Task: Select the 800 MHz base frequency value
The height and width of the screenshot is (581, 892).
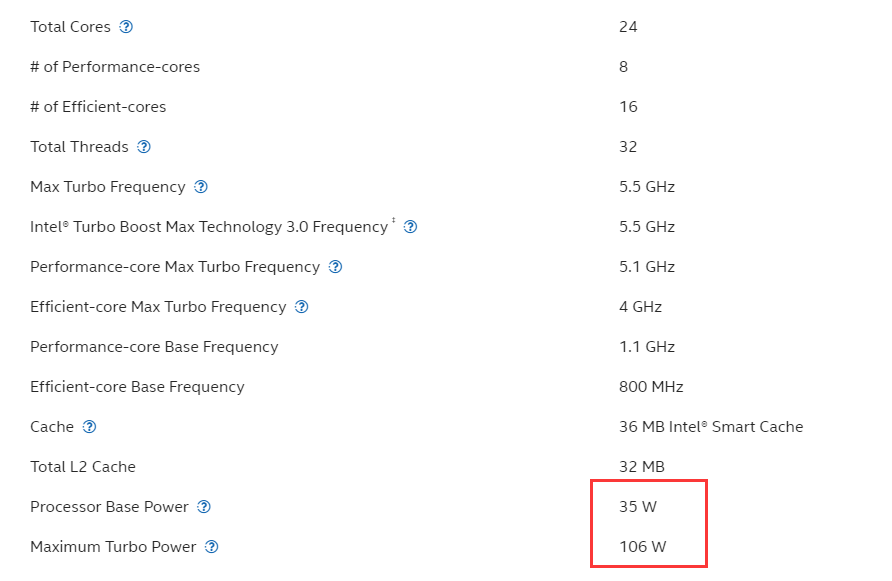Action: click(651, 386)
